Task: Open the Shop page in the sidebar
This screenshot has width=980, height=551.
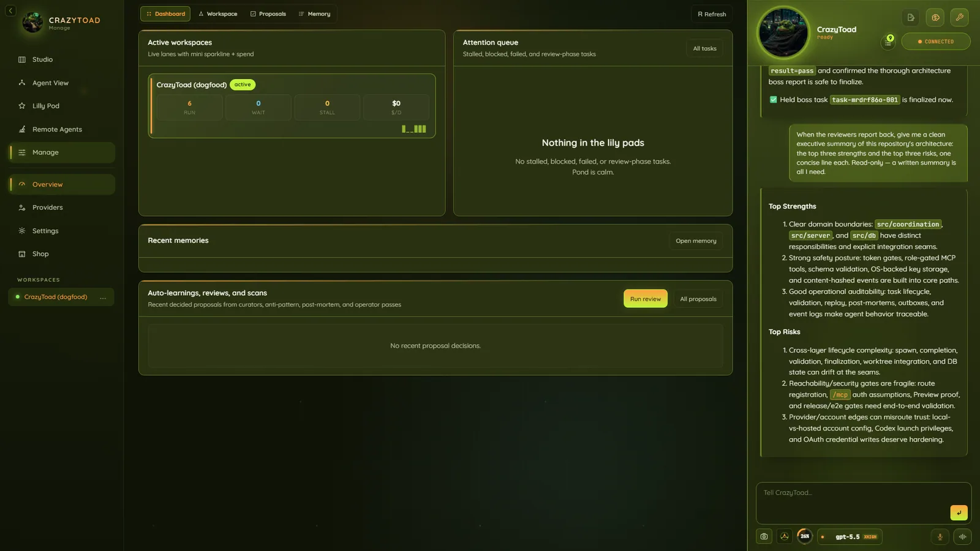Action: [x=61, y=254]
